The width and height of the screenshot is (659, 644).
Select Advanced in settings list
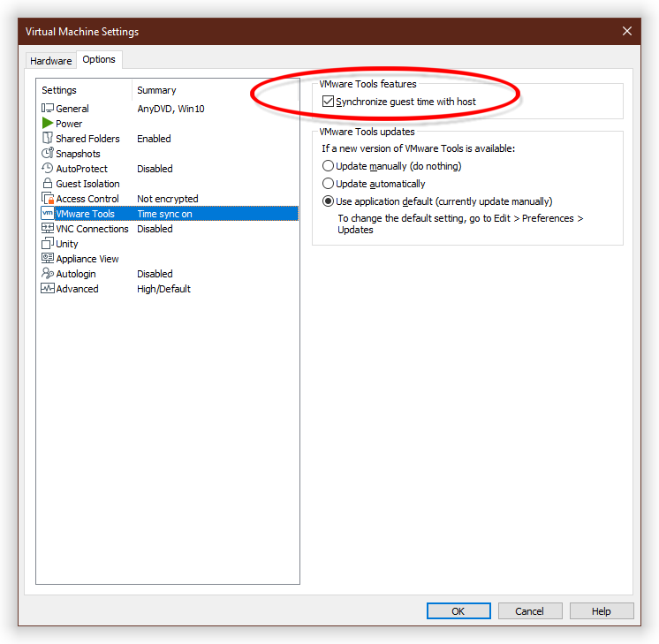78,289
